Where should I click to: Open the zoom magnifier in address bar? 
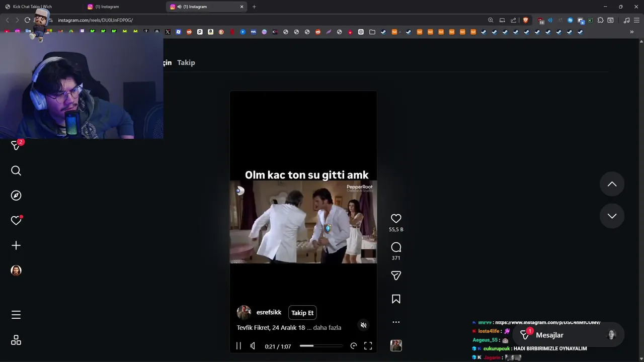491,20
